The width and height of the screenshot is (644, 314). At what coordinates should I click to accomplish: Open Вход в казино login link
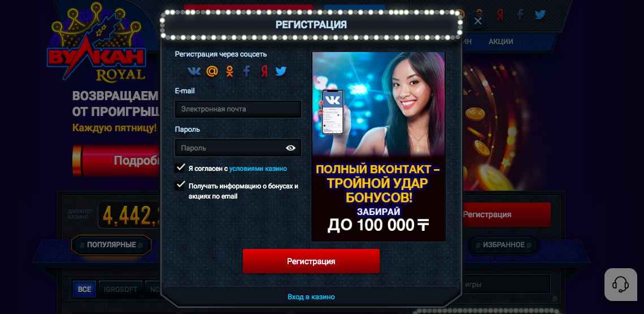click(311, 296)
